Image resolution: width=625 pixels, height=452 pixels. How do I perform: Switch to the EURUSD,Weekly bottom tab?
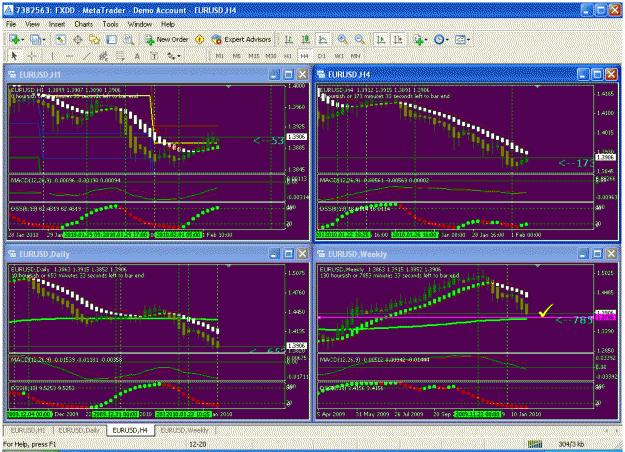click(185, 430)
